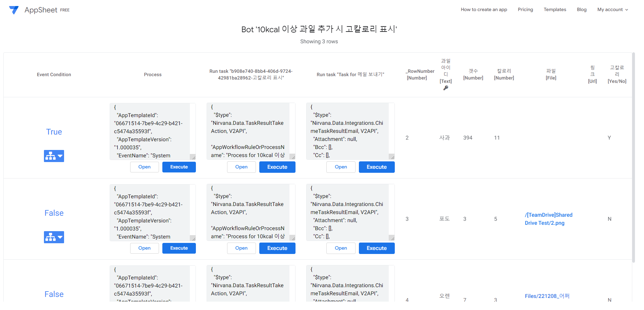Open TeamDrive Shared Drive Test/2.png file link
Viewport: 644px width, 310px height.
click(x=549, y=219)
